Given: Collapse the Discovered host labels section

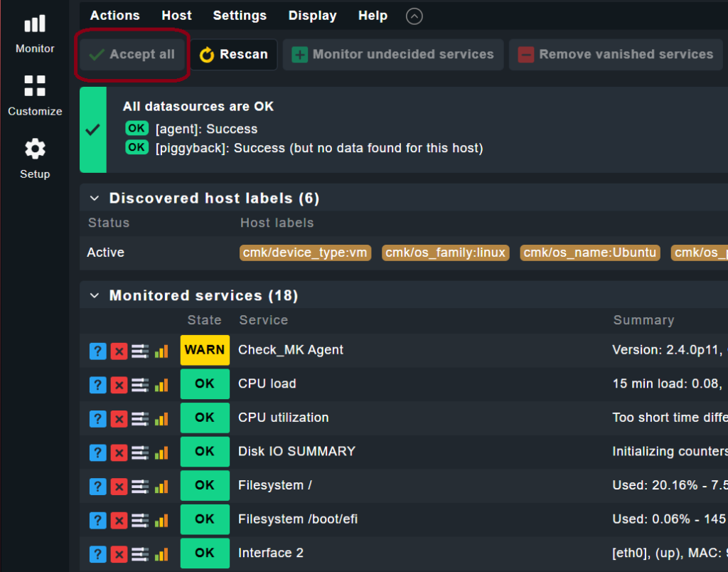Looking at the screenshot, I should point(95,198).
